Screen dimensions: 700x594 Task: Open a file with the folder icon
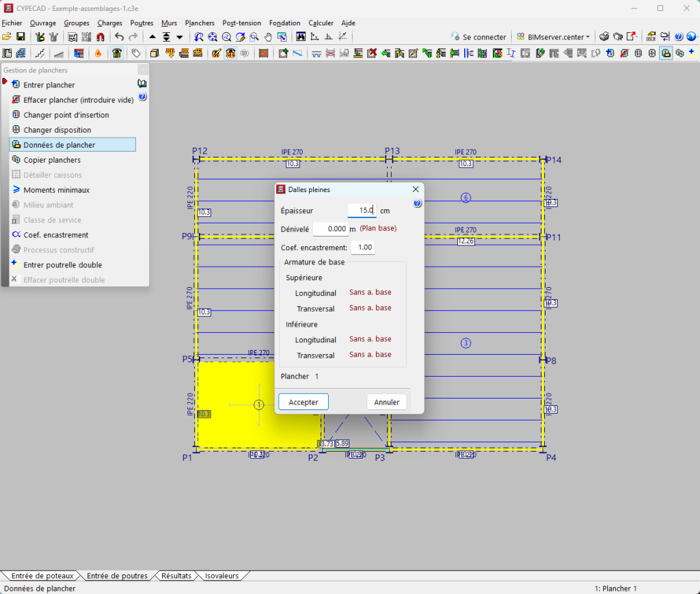[x=7, y=37]
